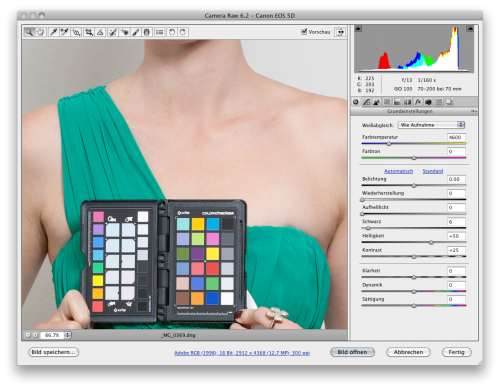
Task: Click the Schwarz slider handle
Action: tap(368, 228)
